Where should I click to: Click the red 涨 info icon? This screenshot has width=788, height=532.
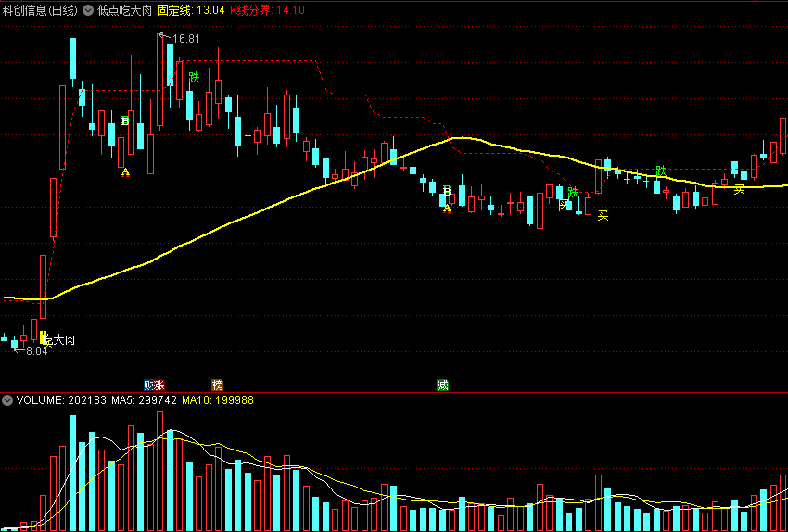(x=159, y=386)
